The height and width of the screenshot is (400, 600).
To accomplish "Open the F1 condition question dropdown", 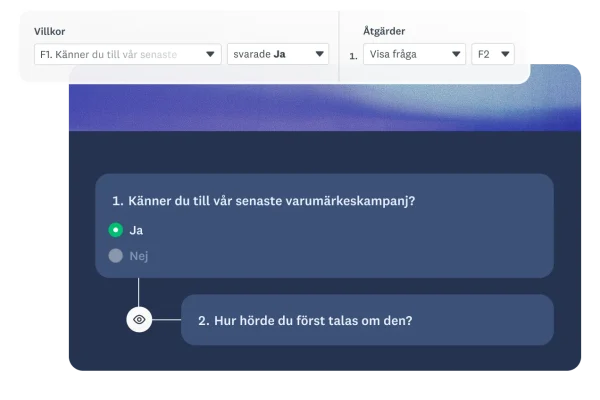I will pos(127,54).
